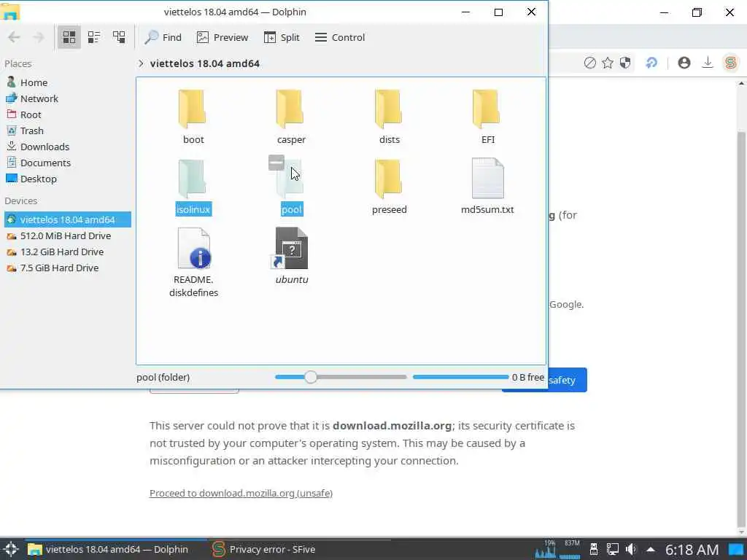Viewport: 747px width, 560px height.
Task: Go back in Dolphin navigation
Action: coord(15,37)
